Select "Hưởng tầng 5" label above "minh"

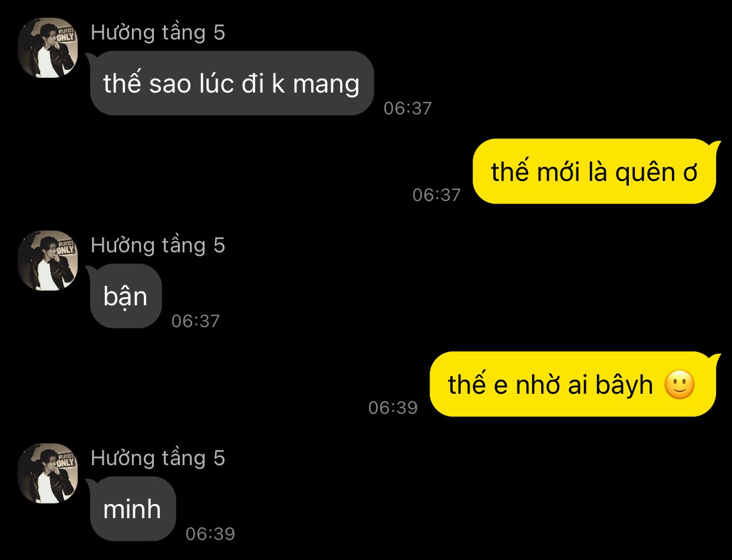158,458
